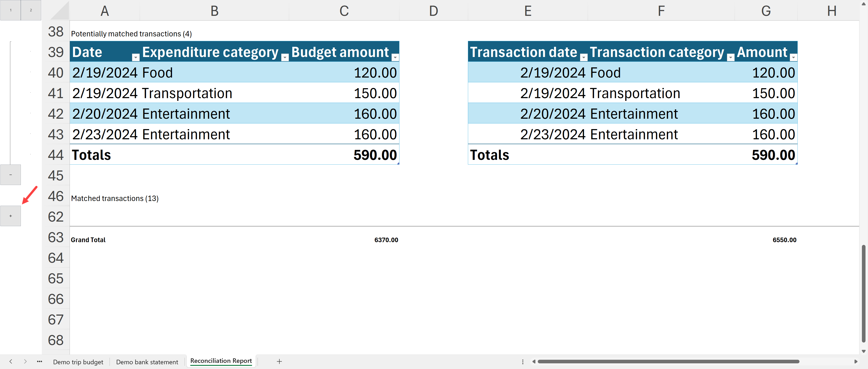Select column D header
The image size is (868, 369).
(433, 11)
